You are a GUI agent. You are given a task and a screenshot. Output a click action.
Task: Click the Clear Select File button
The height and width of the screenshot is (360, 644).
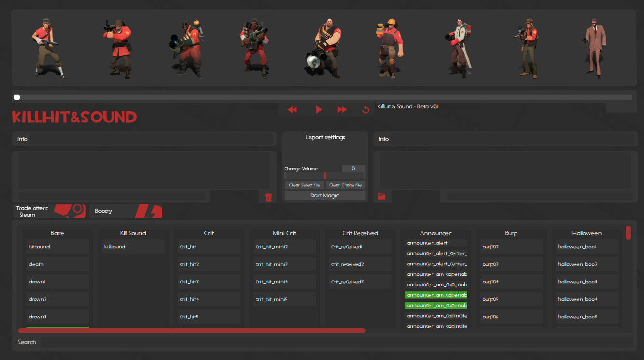(x=304, y=184)
